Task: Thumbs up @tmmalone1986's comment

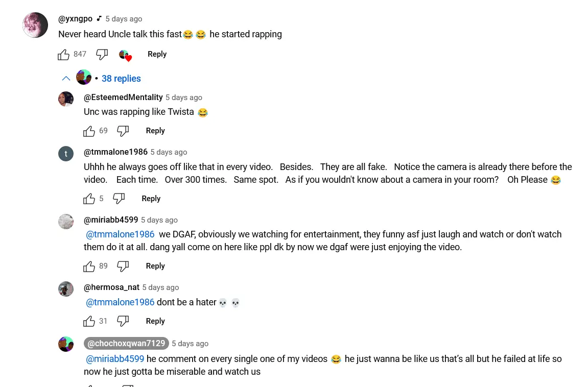Action: tap(89, 199)
